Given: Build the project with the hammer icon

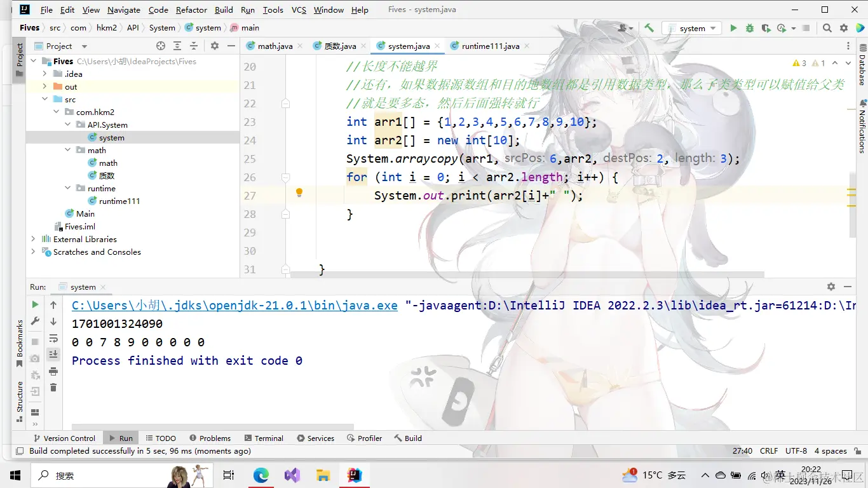Looking at the screenshot, I should coord(649,28).
